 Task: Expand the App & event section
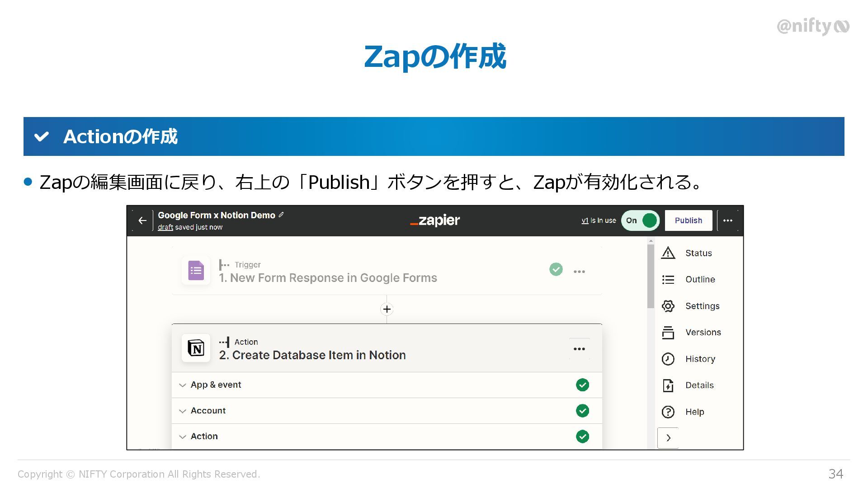pos(183,385)
